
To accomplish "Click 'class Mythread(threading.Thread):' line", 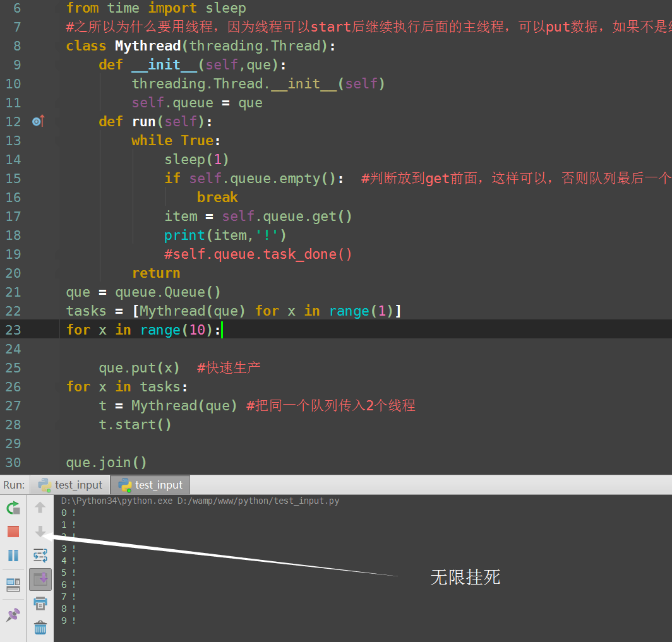I will (201, 46).
